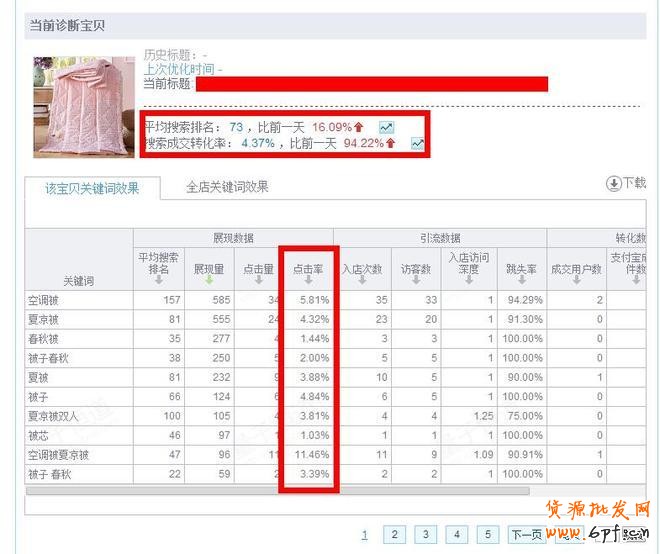Sort table by 点击率 arrow
The height and width of the screenshot is (554, 660).
point(308,281)
